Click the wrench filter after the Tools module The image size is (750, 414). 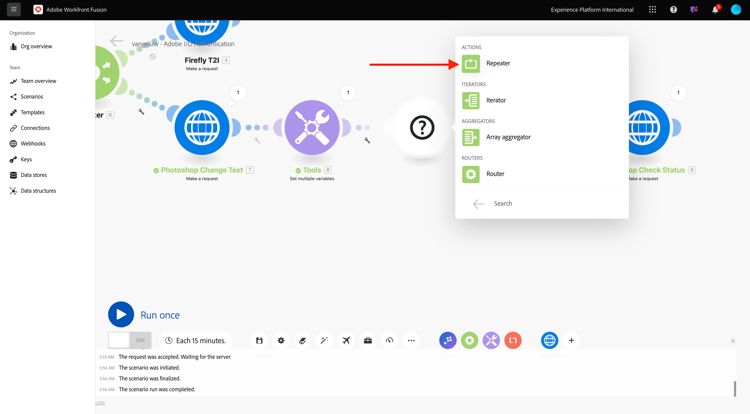point(367,140)
